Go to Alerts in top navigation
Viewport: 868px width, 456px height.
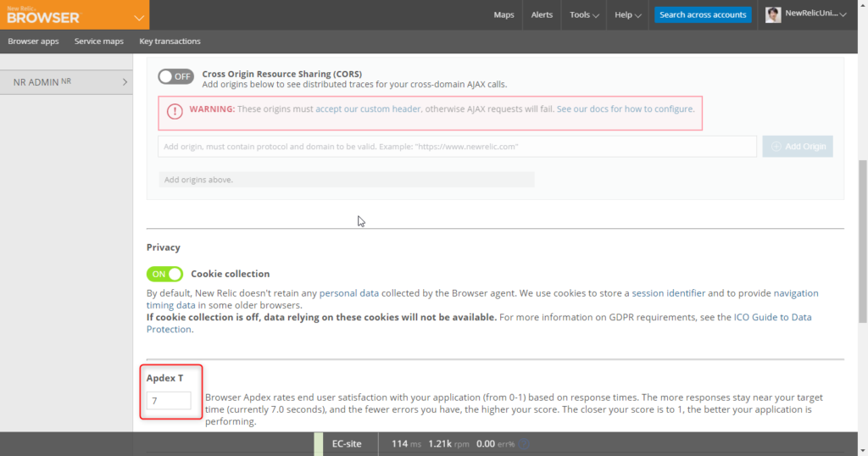click(542, 15)
